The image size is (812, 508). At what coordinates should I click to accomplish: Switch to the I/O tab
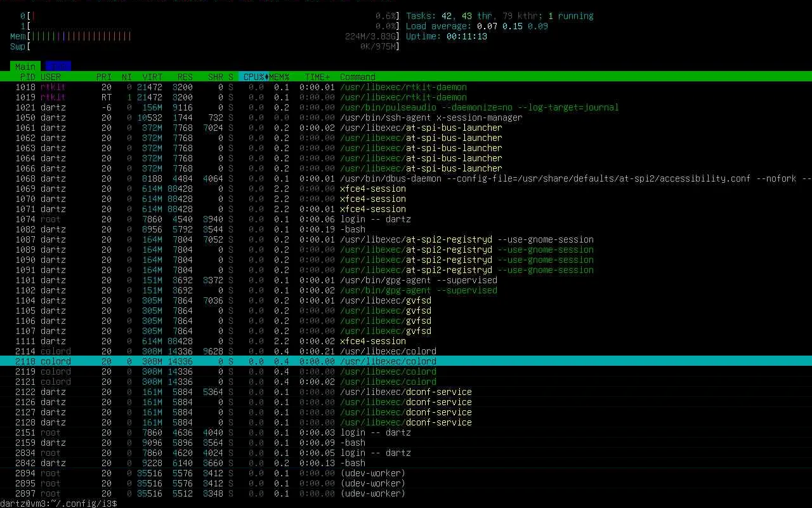(x=58, y=67)
